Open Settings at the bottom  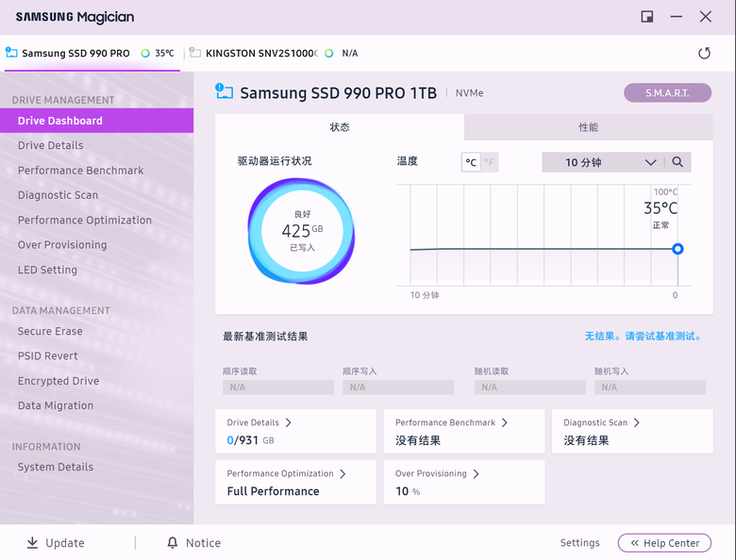(x=579, y=543)
